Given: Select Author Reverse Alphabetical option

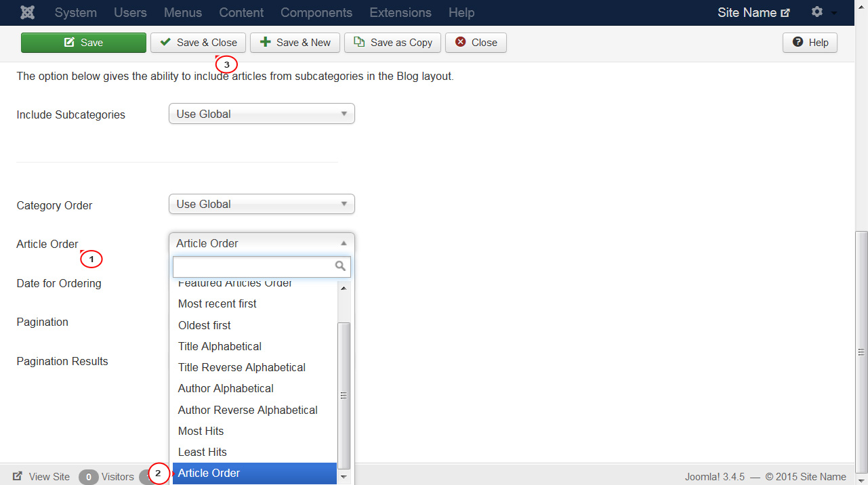Looking at the screenshot, I should click(255, 410).
